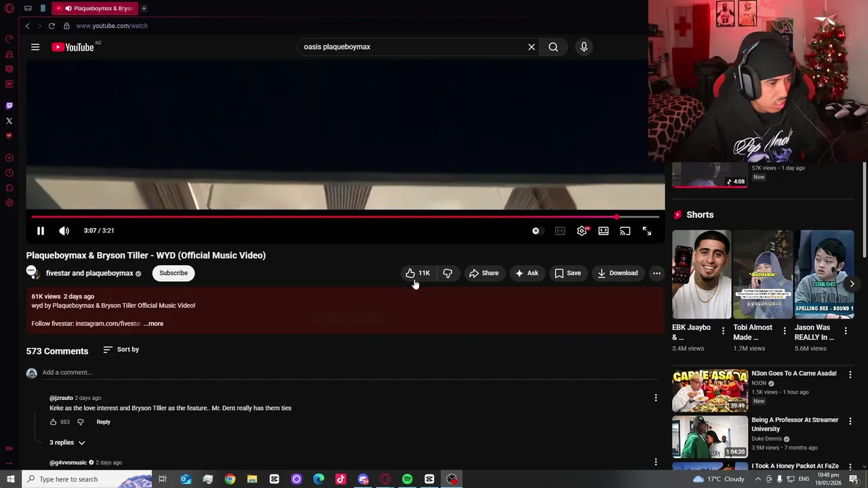This screenshot has height=488, width=868.
Task: Open options menu for @g4vvomusic comment
Action: tap(656, 462)
